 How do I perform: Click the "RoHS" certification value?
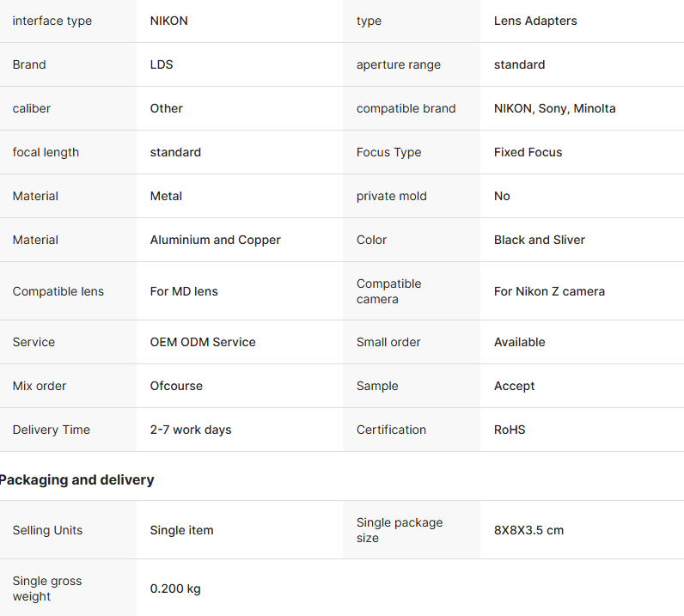(510, 430)
